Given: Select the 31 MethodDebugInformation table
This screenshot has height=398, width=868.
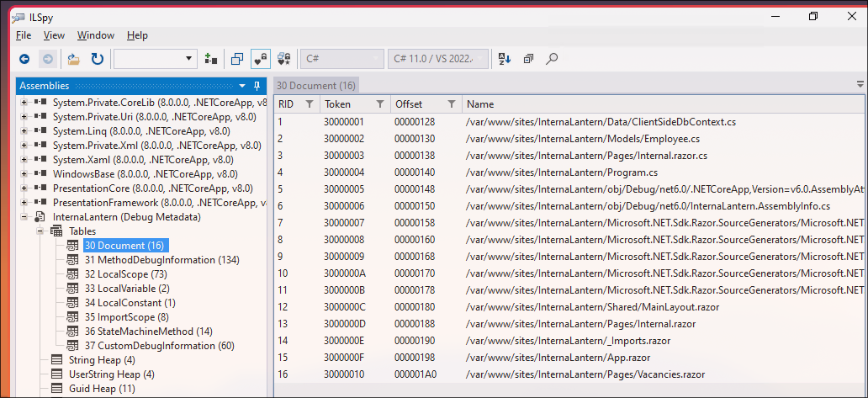Looking at the screenshot, I should click(x=150, y=260).
